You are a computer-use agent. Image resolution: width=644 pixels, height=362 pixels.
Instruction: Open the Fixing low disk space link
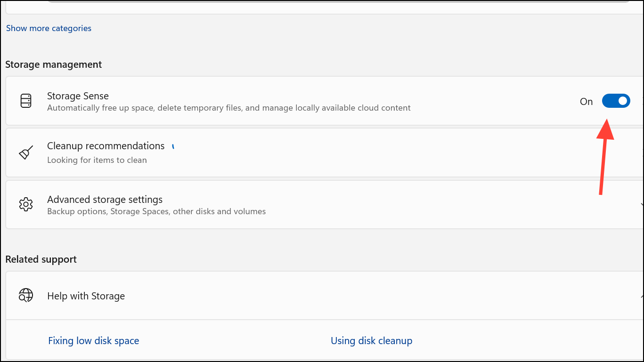click(x=93, y=340)
